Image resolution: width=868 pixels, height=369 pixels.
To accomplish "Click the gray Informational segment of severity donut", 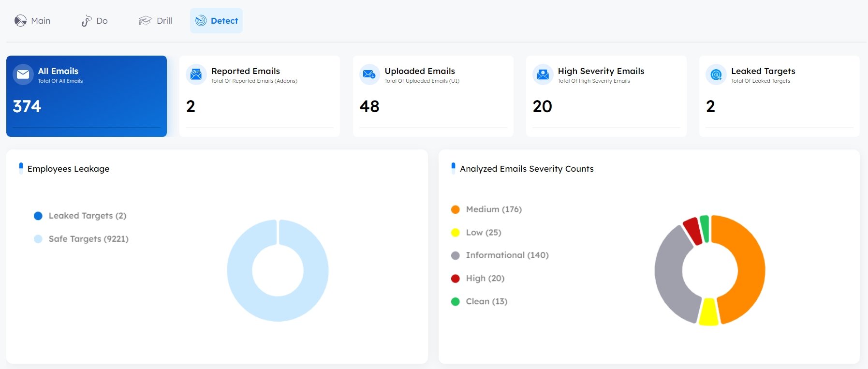I will [668, 273].
